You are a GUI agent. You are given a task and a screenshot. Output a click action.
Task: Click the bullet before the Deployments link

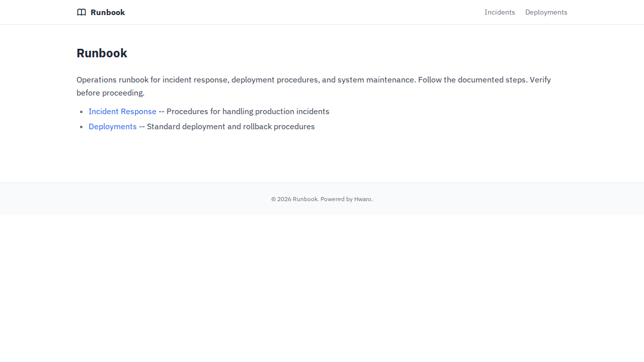point(81,127)
